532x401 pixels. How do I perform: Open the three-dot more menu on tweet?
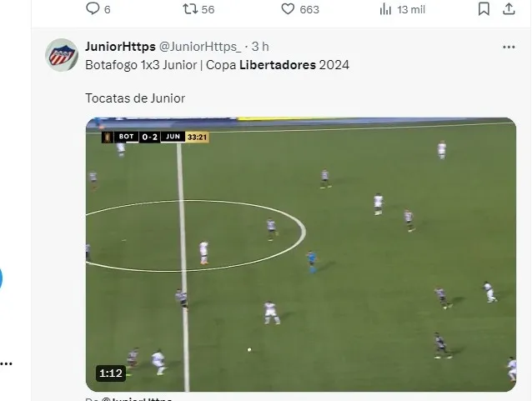click(x=509, y=48)
